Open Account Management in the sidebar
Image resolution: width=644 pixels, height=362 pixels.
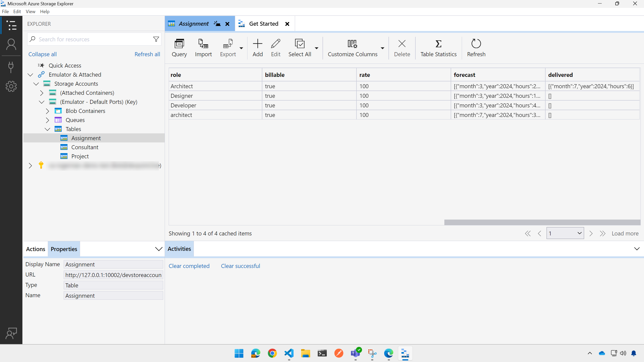click(11, 45)
